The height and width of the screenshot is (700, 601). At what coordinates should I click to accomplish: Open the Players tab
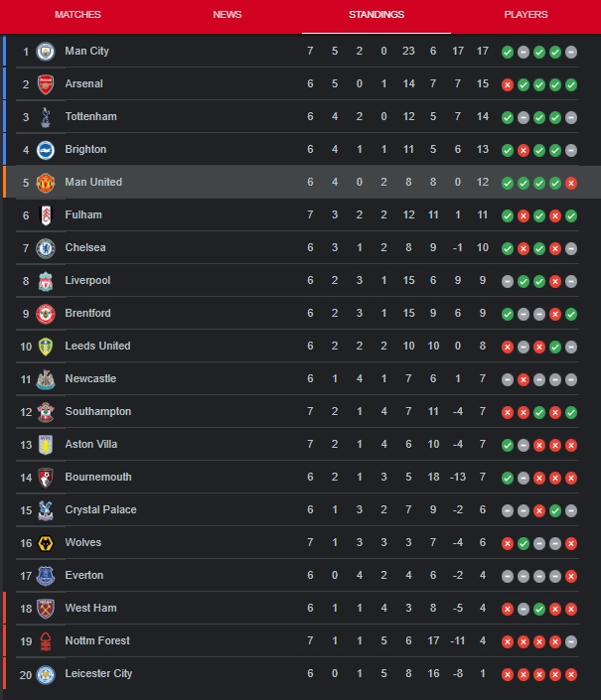[526, 15]
